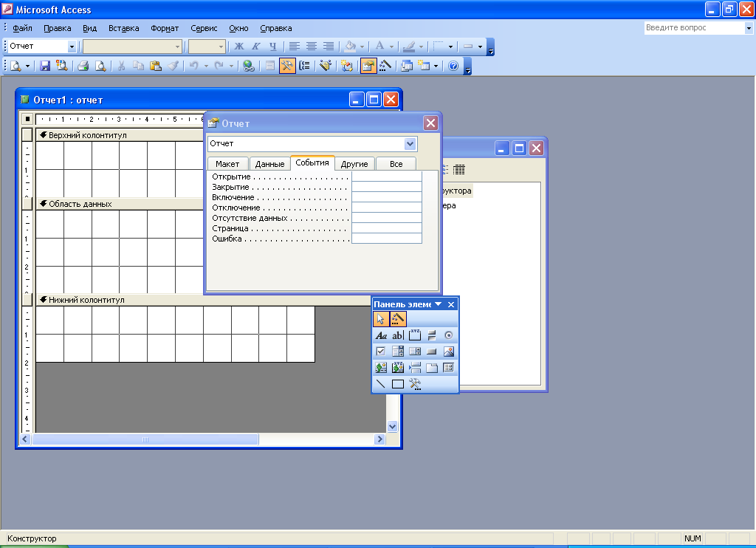This screenshot has width=756, height=548.
Task: Open More Controls in the toolbox
Action: (x=415, y=384)
